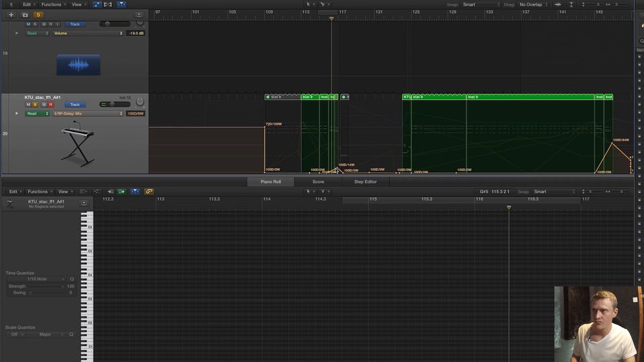Toggle the yellow Link button in piano roll
The image size is (644, 362).
click(x=149, y=192)
